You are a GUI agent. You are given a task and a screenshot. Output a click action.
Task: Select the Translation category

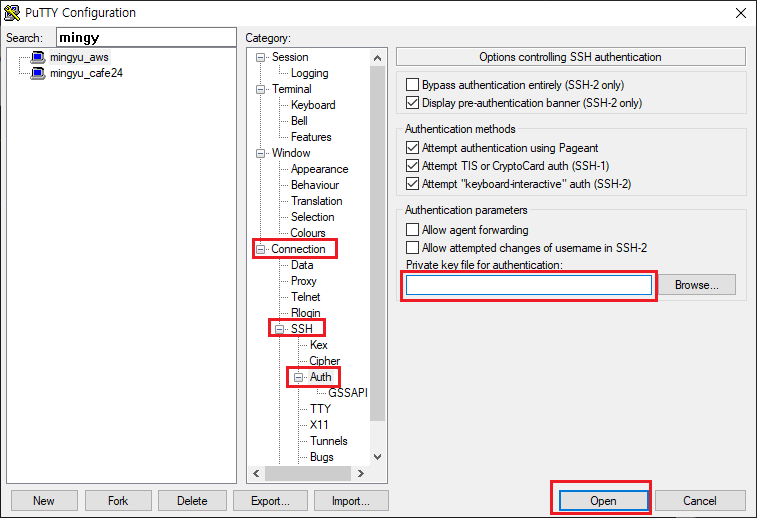pyautogui.click(x=316, y=201)
